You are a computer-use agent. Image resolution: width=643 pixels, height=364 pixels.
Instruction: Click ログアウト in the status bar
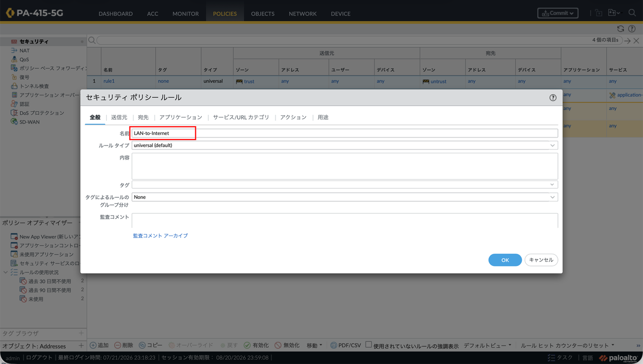tap(39, 358)
